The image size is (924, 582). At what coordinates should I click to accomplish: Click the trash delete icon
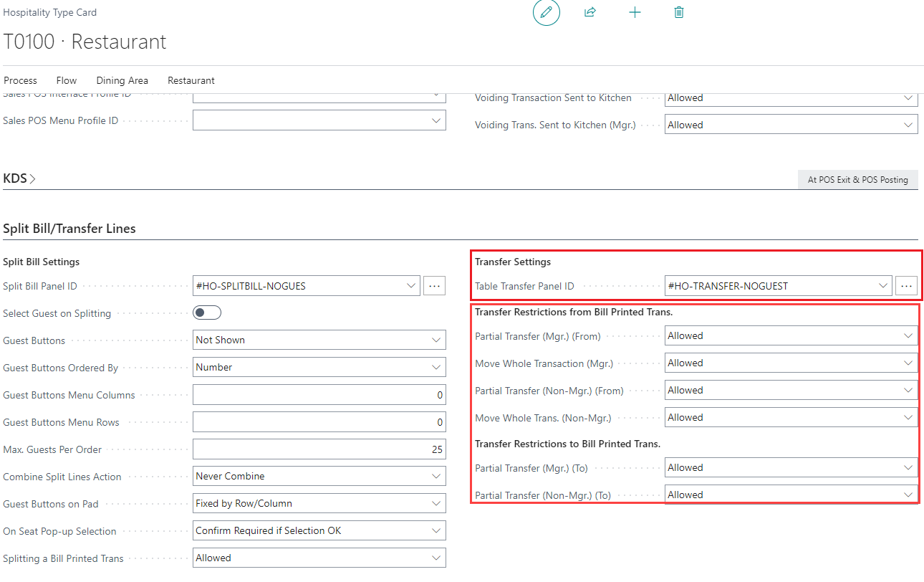tap(679, 13)
